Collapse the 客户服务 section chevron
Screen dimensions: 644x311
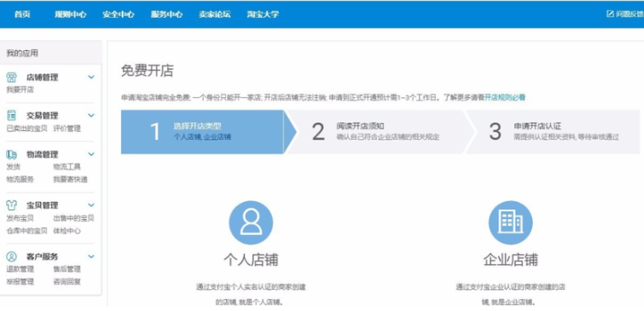(x=91, y=256)
